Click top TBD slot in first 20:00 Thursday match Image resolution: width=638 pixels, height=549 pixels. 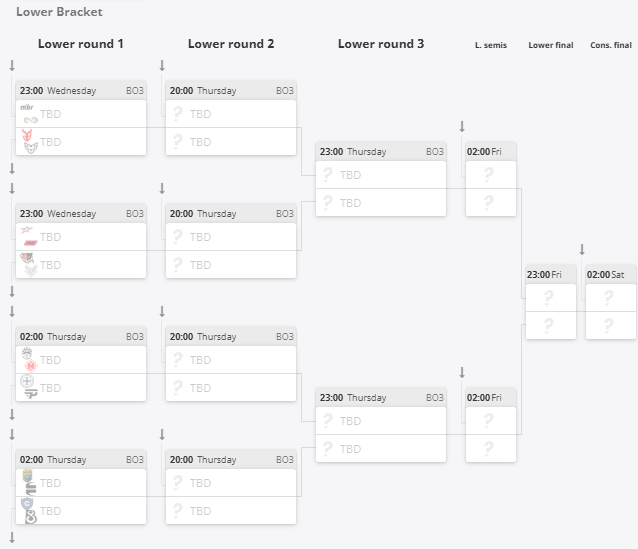[x=231, y=114]
